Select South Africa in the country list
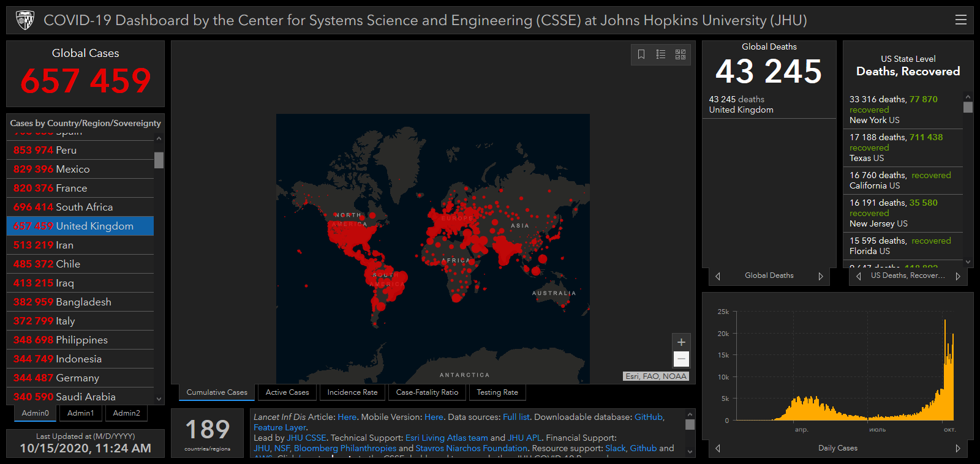Screen dimensions: 980x464 click(x=80, y=207)
